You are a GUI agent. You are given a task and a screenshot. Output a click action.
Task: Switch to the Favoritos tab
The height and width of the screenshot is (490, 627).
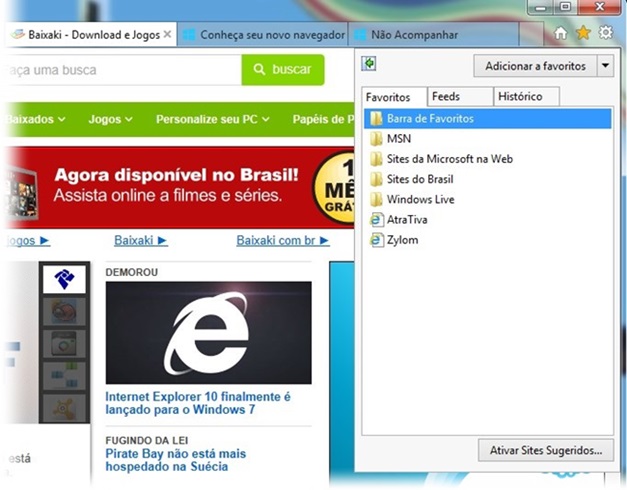point(394,97)
